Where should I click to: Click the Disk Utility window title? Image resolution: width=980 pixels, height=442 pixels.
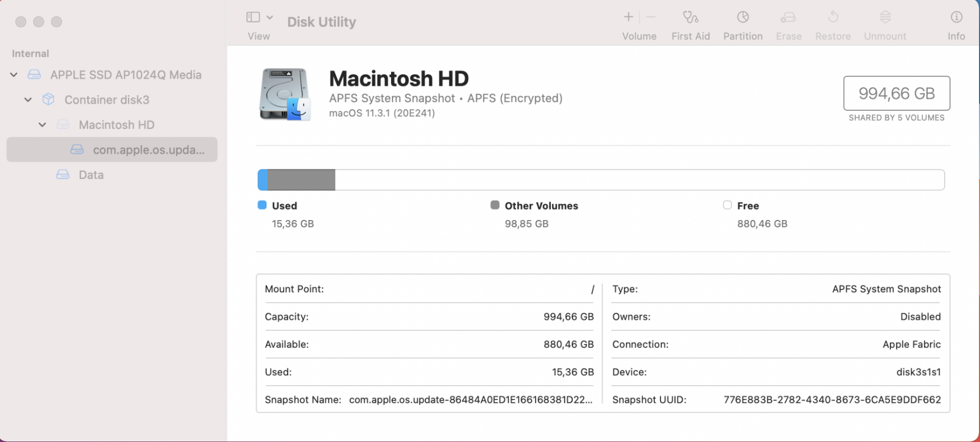321,22
